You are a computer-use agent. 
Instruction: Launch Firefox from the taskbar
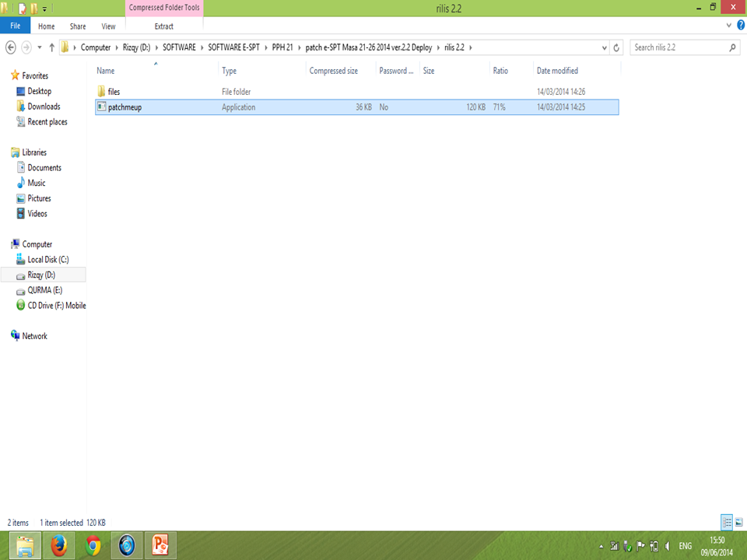tap(59, 546)
